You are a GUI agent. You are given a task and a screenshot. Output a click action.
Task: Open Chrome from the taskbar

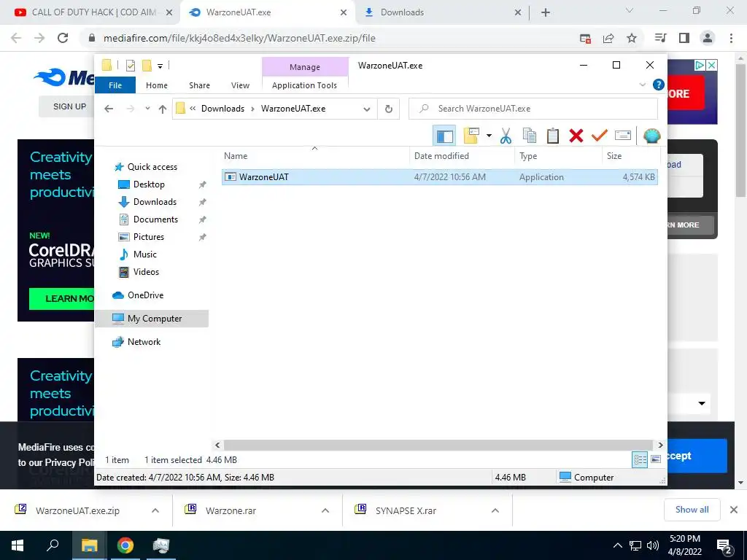click(x=125, y=545)
